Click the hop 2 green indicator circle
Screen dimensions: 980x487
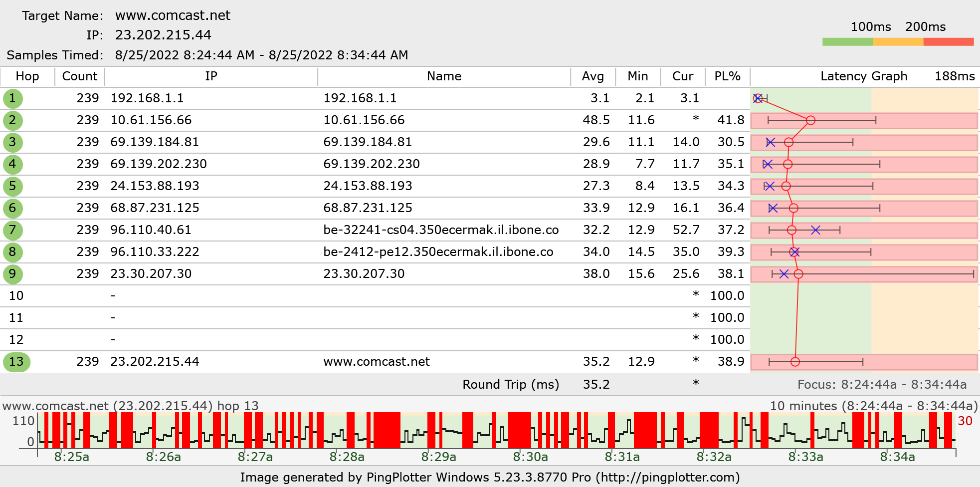point(13,120)
